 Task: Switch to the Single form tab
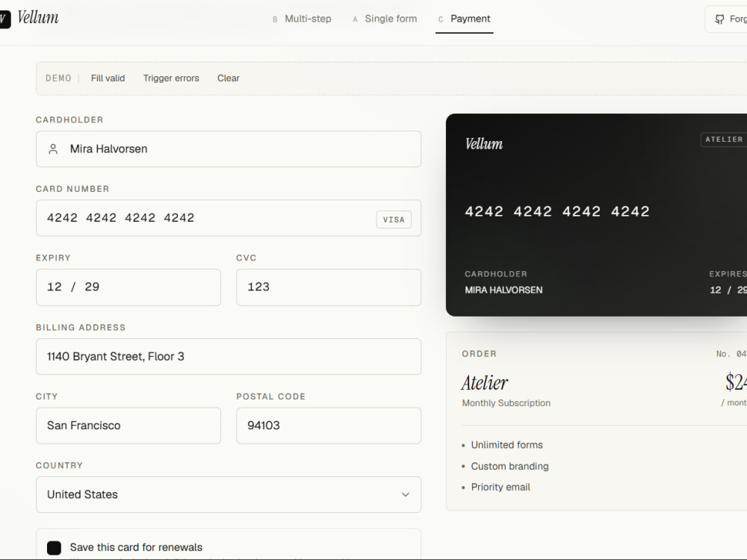coord(385,19)
